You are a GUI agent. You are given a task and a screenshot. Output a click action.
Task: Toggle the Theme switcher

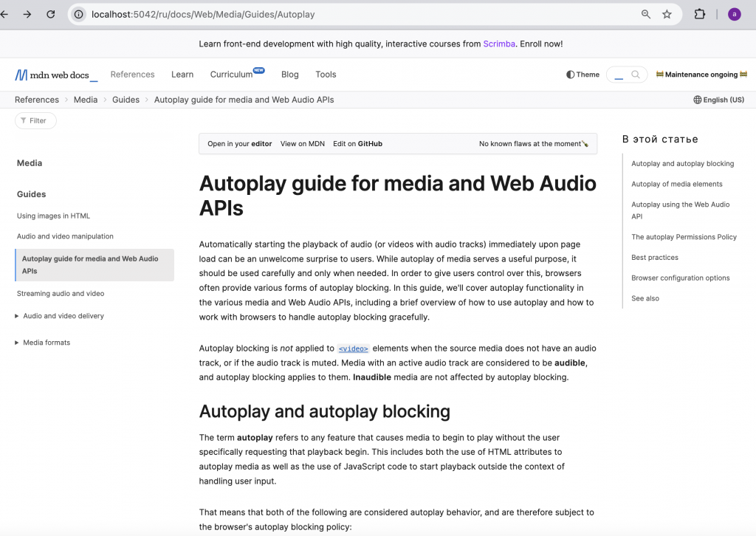(583, 75)
